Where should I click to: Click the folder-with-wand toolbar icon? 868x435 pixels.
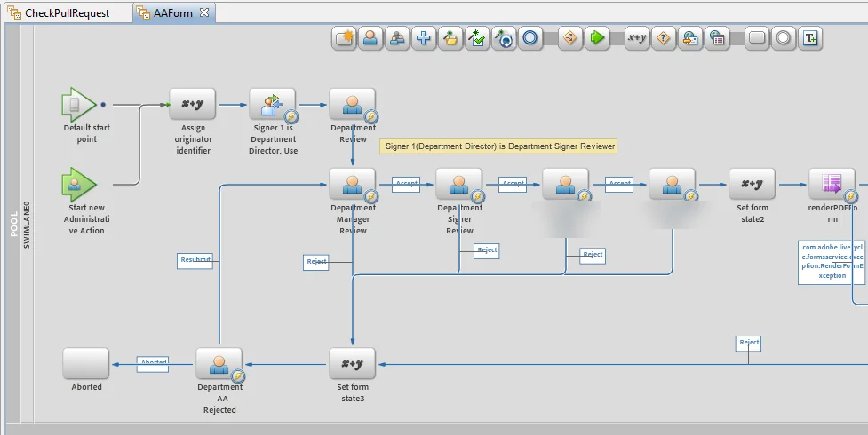tap(450, 38)
